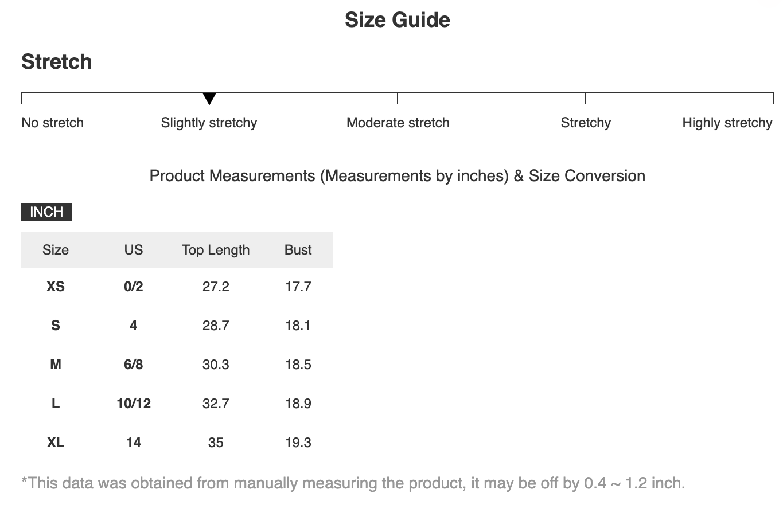This screenshot has width=783, height=532.
Task: Click the M size row label
Action: [56, 365]
